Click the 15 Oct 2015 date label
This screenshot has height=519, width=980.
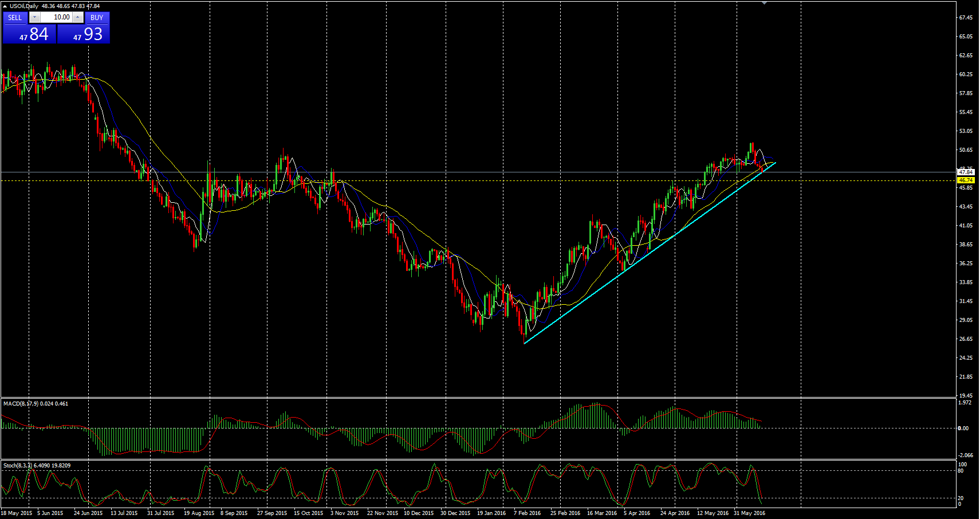[x=309, y=513]
